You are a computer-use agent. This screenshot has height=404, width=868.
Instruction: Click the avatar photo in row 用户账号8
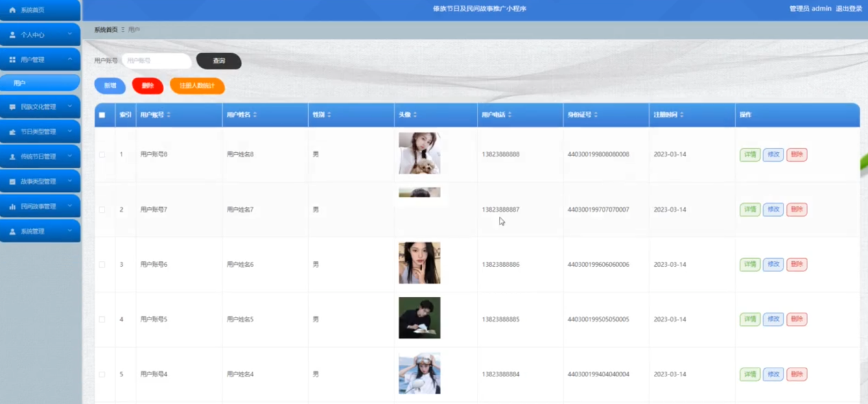(x=419, y=153)
